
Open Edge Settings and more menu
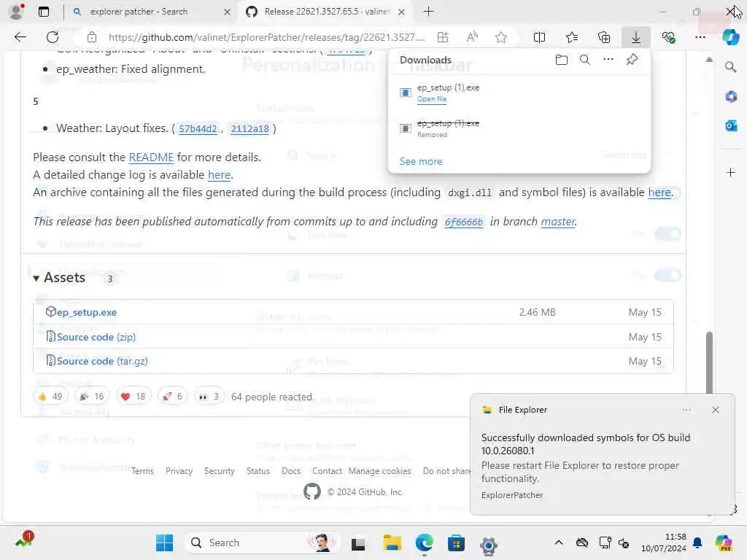tap(700, 37)
